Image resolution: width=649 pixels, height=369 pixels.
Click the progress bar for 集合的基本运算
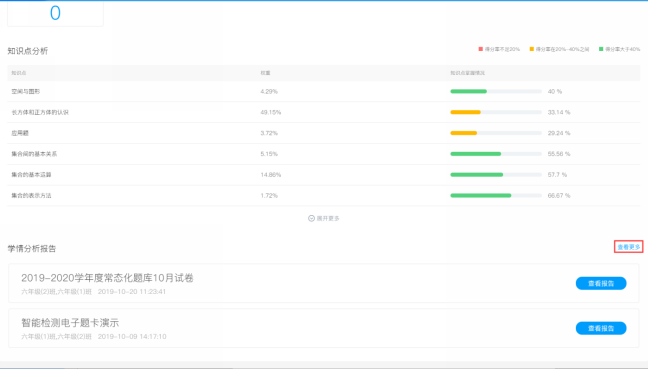[496, 175]
